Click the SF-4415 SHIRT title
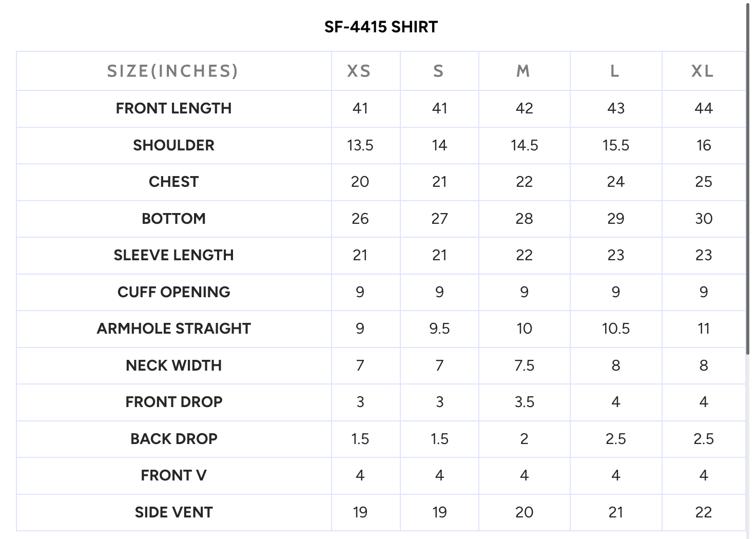The width and height of the screenshot is (756, 539). 381,27
